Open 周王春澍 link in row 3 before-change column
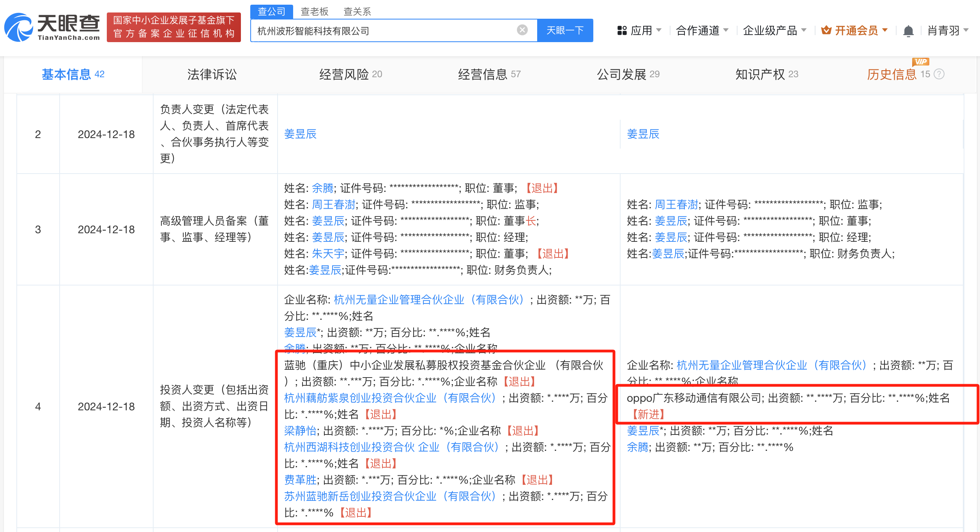 (333, 204)
